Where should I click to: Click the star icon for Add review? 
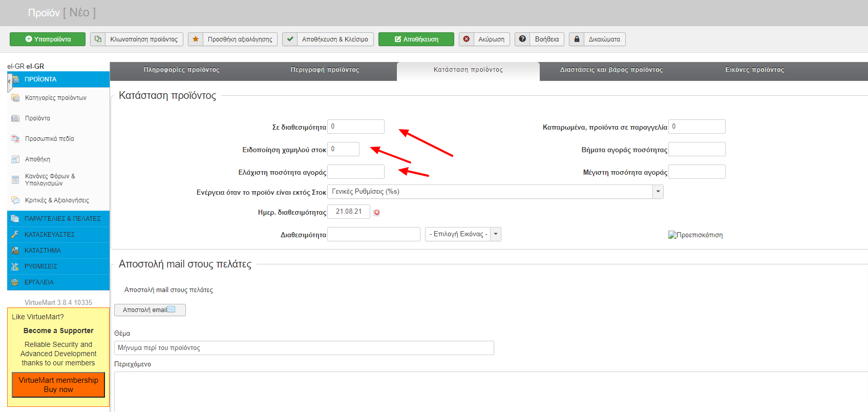point(196,39)
